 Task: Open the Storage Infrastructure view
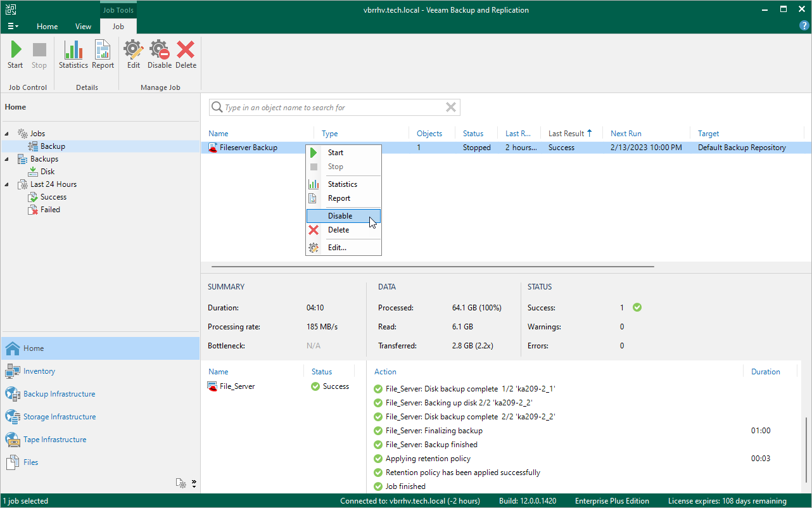(100, 417)
